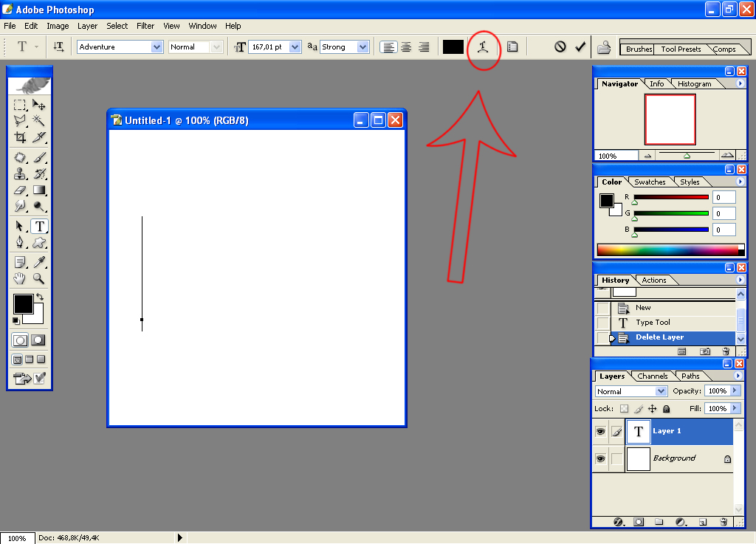This screenshot has width=756, height=544.
Task: Select the Horizontal Type tool
Action: tap(39, 226)
